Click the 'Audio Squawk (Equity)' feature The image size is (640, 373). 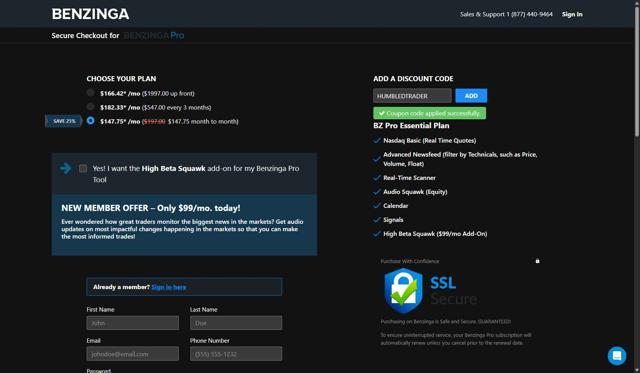coord(415,192)
